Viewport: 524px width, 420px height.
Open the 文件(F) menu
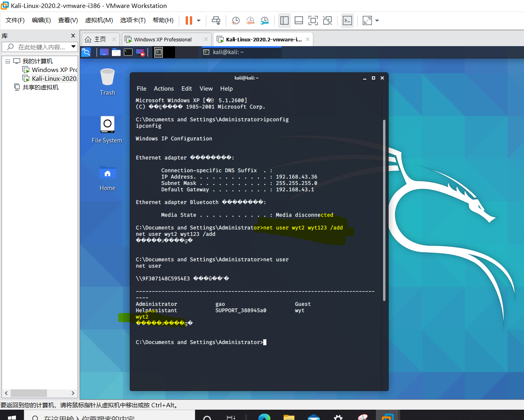coord(15,20)
